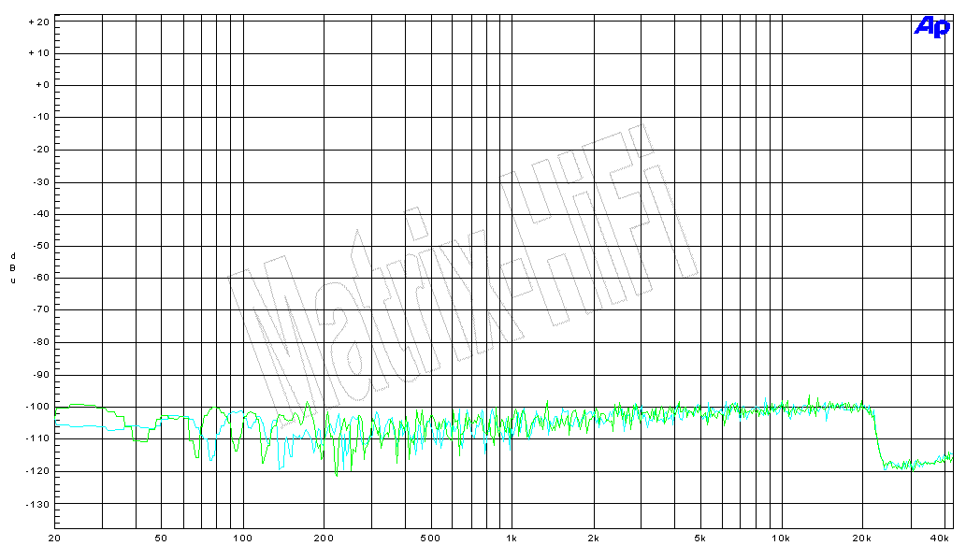Select the 10k frequency axis label

point(781,538)
